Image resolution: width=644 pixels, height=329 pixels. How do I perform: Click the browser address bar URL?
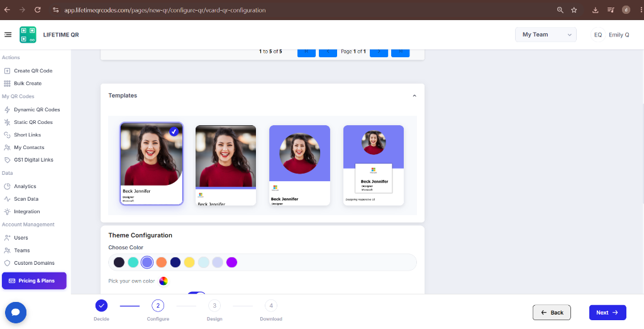pos(165,10)
